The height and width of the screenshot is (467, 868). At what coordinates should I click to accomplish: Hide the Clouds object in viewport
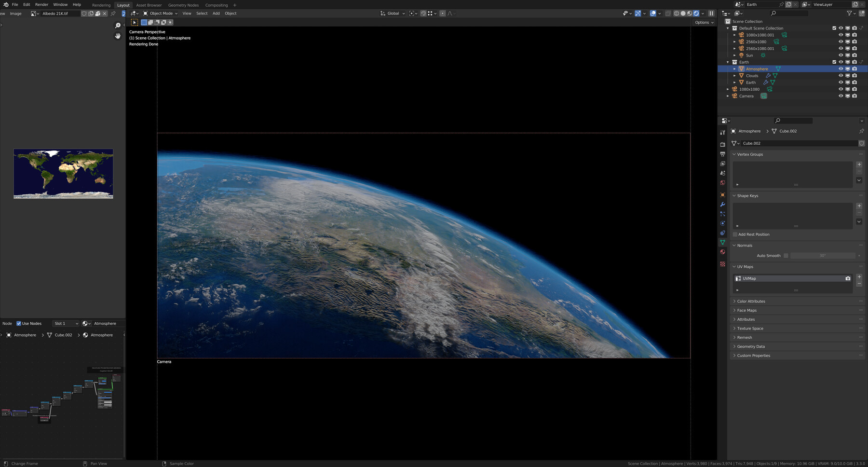pyautogui.click(x=841, y=76)
